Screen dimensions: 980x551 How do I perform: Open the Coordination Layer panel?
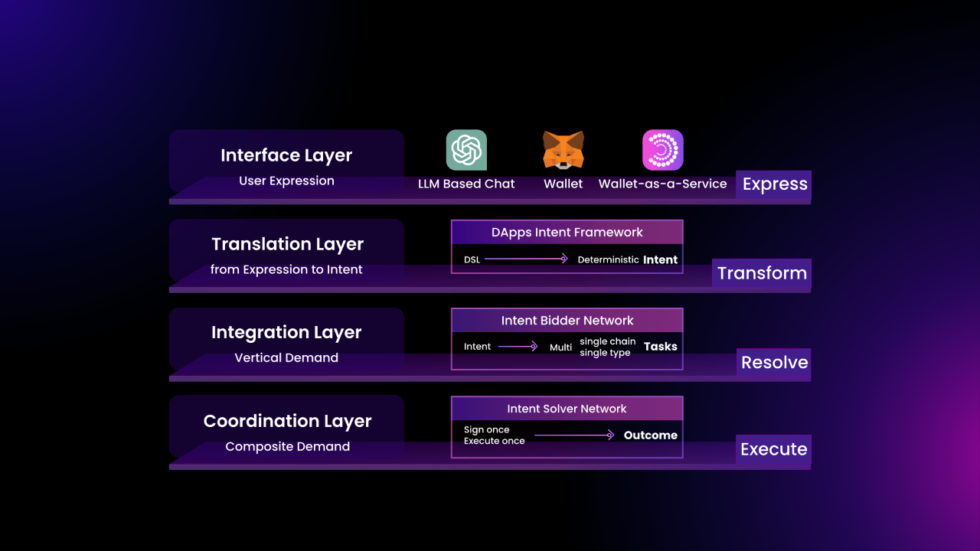pos(286,427)
